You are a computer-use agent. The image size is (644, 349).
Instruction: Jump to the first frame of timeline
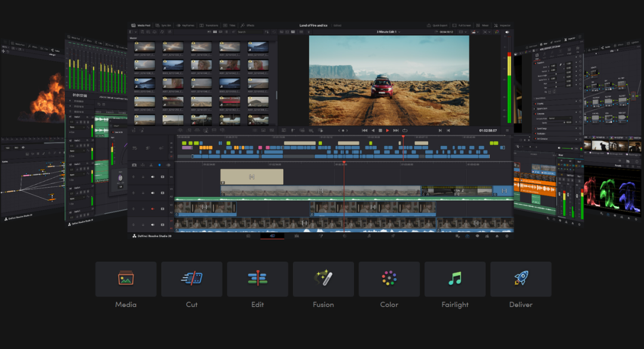364,130
